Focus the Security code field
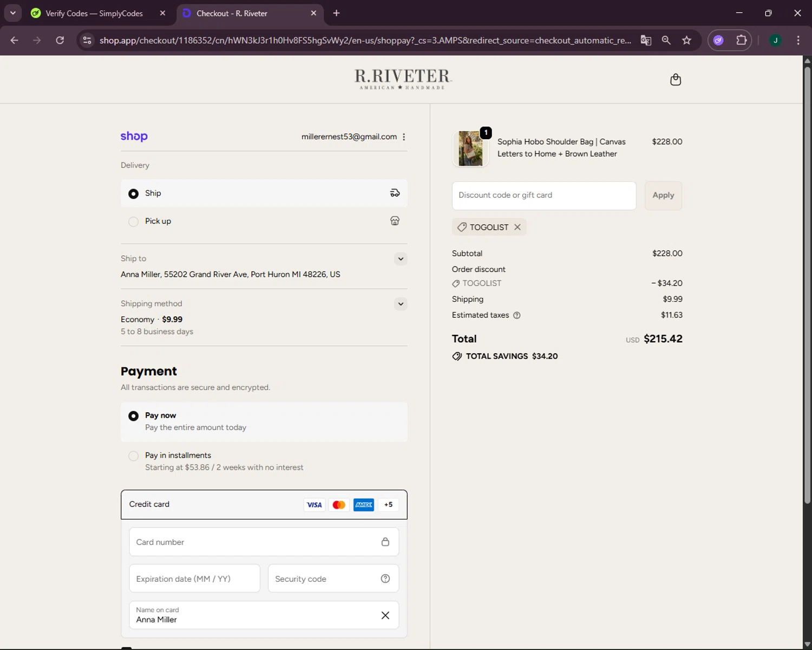812x650 pixels. click(x=333, y=578)
